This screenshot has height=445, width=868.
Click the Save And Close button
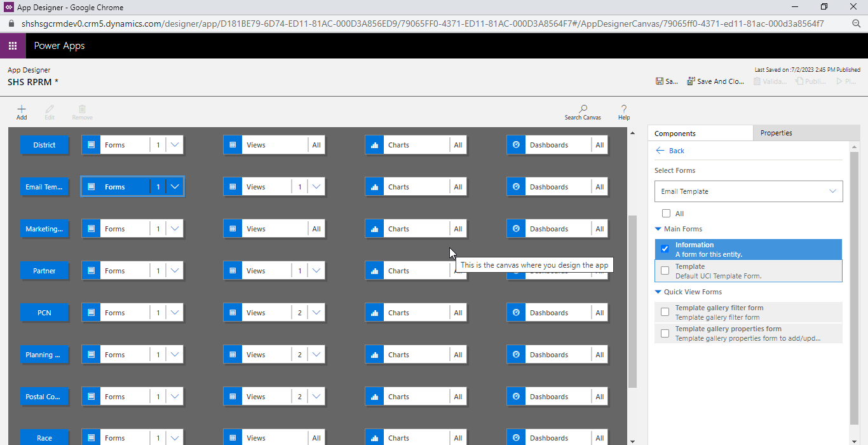[715, 81]
